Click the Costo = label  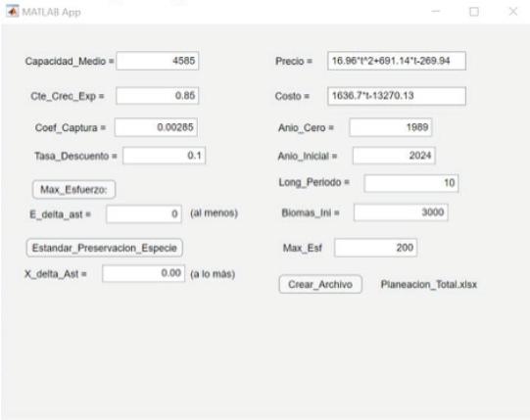click(x=292, y=96)
